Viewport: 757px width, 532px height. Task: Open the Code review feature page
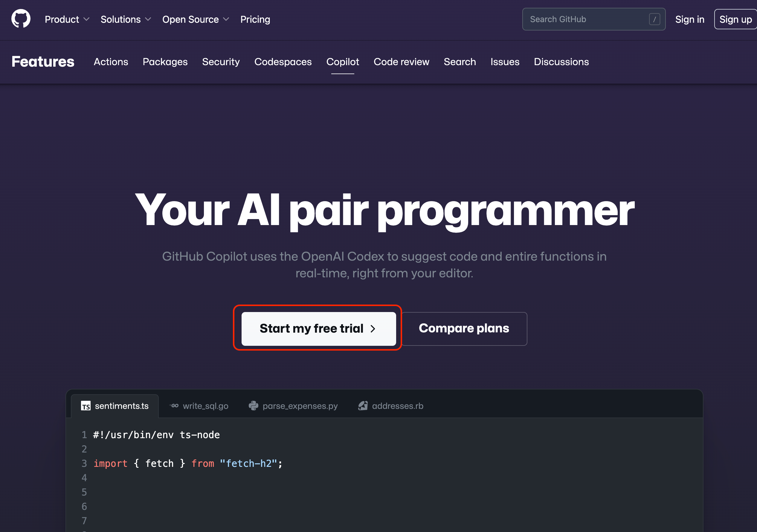click(x=401, y=62)
